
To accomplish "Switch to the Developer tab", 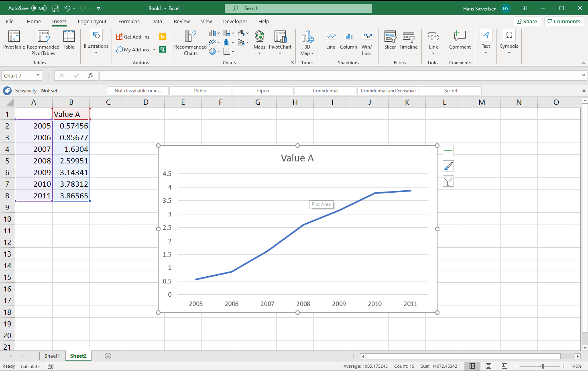I will click(235, 21).
